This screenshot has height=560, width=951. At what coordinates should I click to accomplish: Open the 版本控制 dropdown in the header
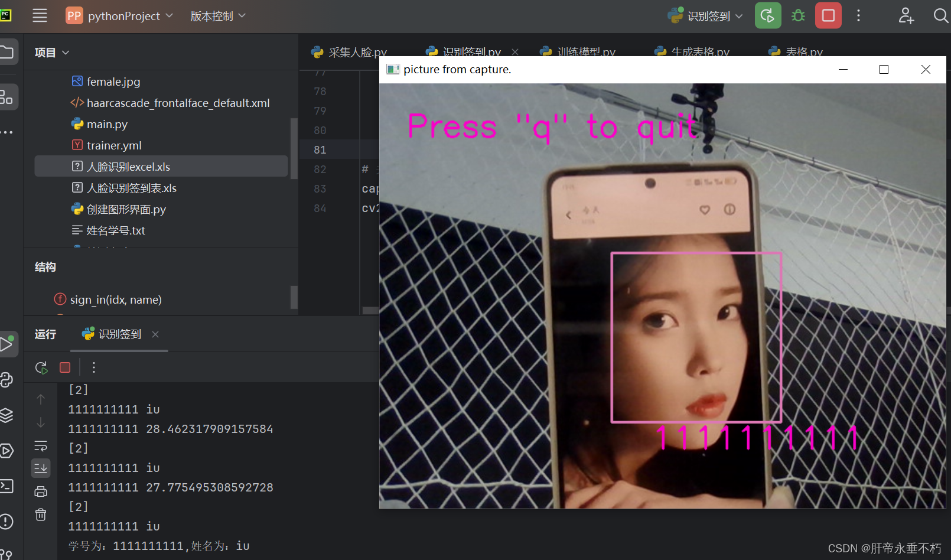(217, 16)
